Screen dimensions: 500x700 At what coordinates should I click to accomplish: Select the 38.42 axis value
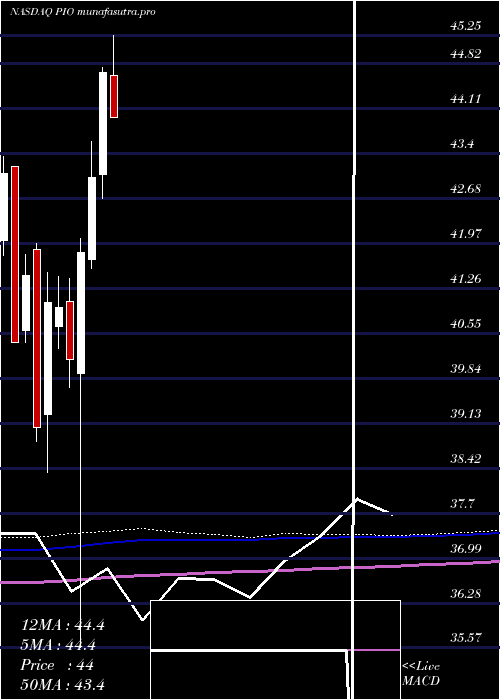tap(466, 458)
